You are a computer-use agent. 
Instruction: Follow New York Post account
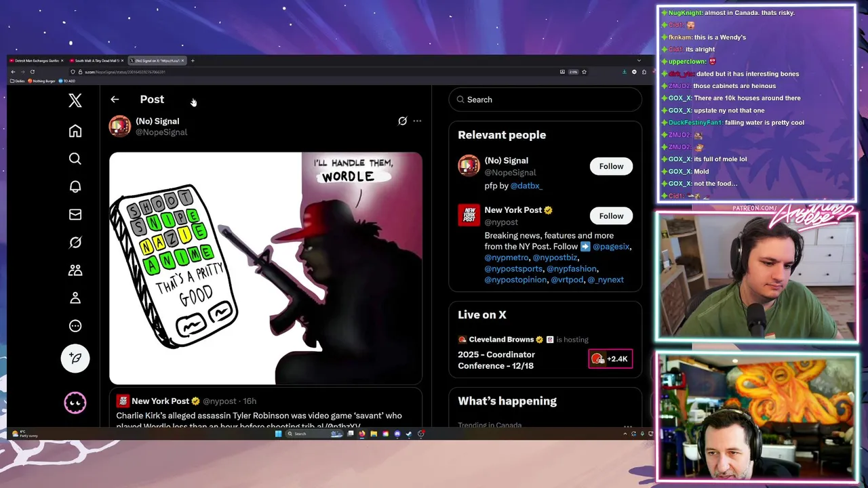pos(611,216)
